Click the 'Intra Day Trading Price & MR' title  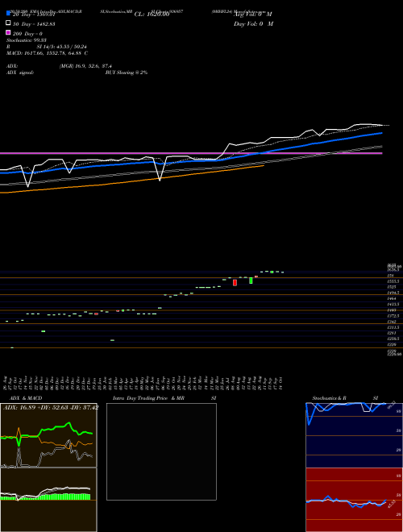pyautogui.click(x=148, y=398)
